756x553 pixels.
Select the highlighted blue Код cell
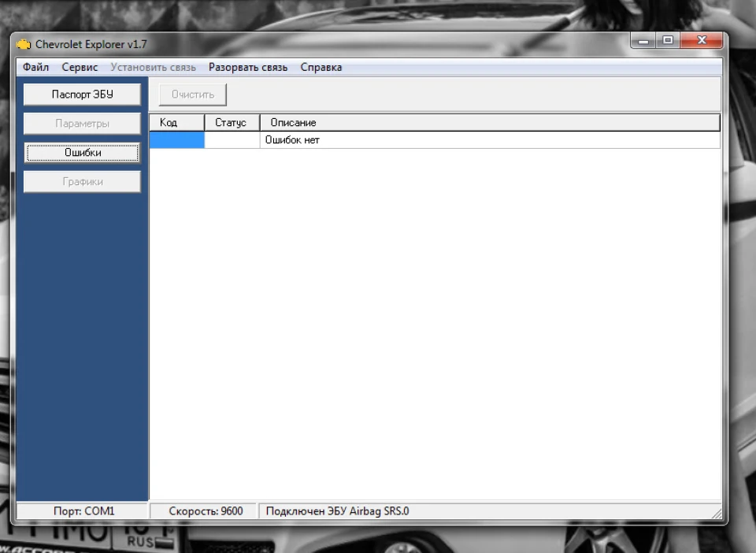click(177, 139)
